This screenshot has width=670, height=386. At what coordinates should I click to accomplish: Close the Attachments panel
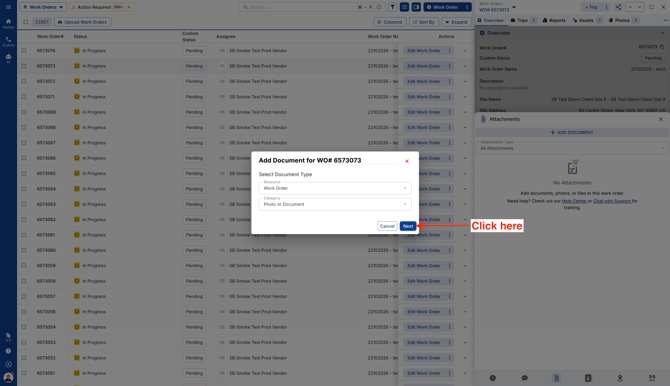pyautogui.click(x=661, y=119)
